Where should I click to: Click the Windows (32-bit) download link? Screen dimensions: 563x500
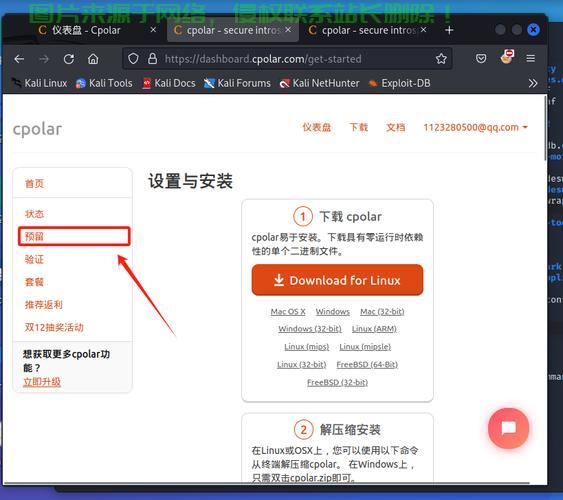point(310,329)
